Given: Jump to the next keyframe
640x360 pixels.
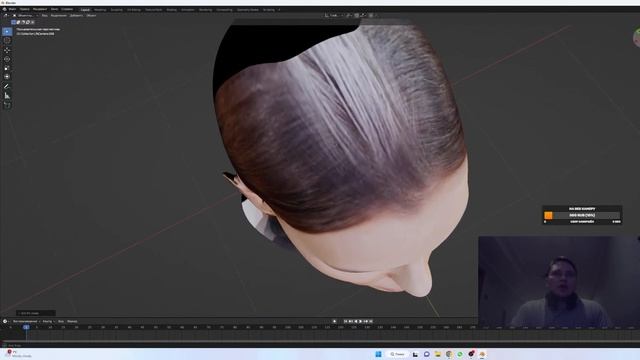Looking at the screenshot, I should pos(366,321).
